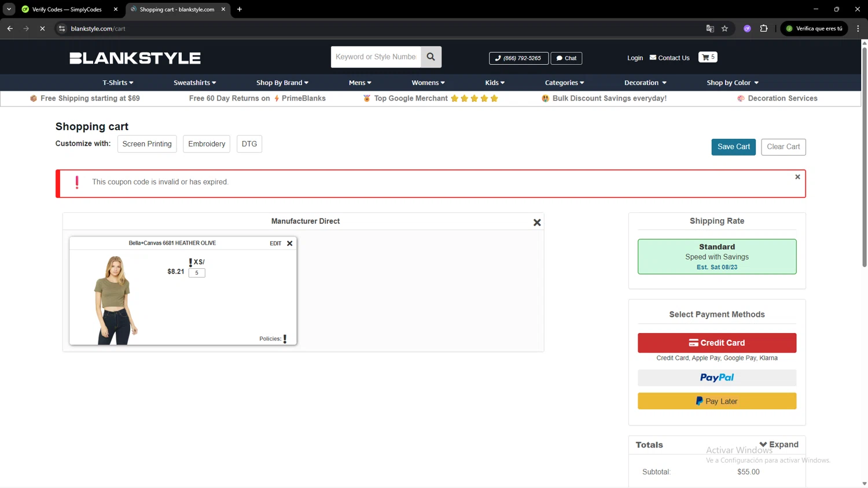Open the Categories dropdown
The height and width of the screenshot is (488, 868).
(x=564, y=83)
